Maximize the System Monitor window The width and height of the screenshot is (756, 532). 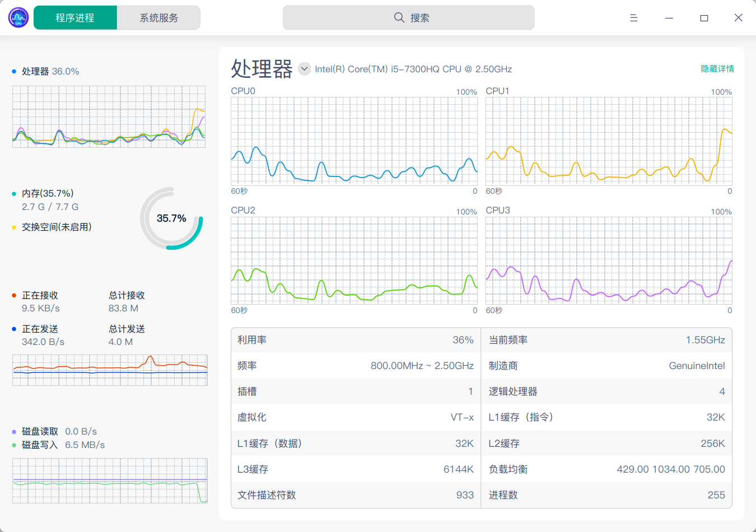[x=704, y=18]
